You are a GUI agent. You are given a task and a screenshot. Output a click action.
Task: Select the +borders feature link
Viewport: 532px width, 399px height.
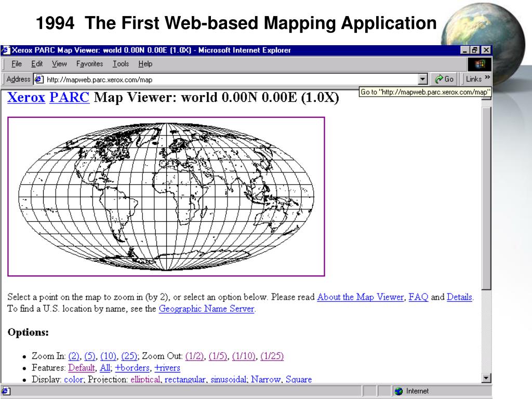coord(132,368)
